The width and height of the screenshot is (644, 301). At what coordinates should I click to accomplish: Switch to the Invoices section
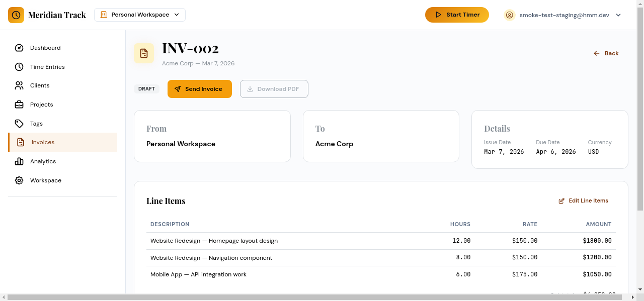coord(43,142)
